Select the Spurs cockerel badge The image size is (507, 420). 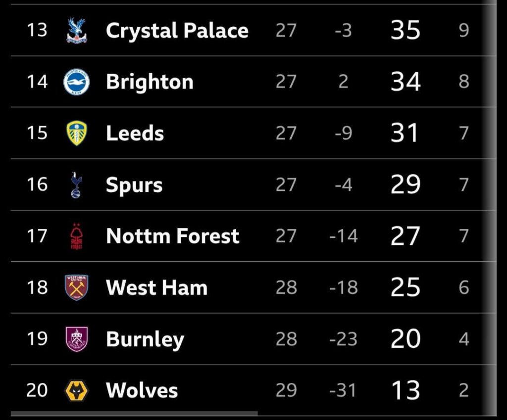[76, 185]
